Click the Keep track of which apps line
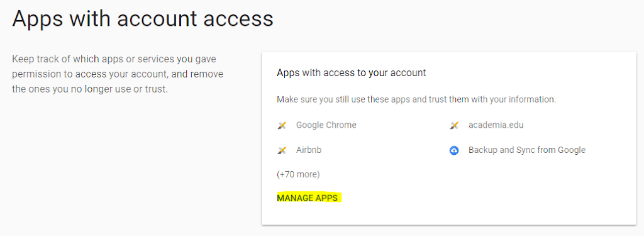 (114, 59)
